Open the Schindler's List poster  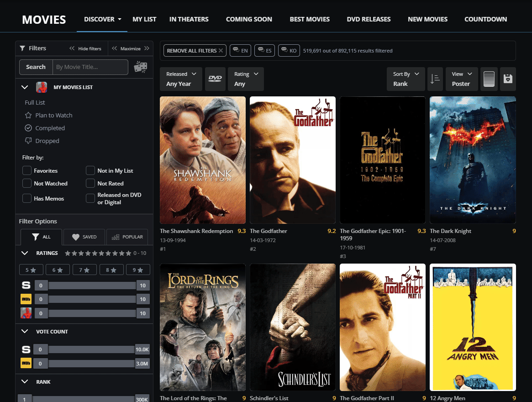click(292, 327)
